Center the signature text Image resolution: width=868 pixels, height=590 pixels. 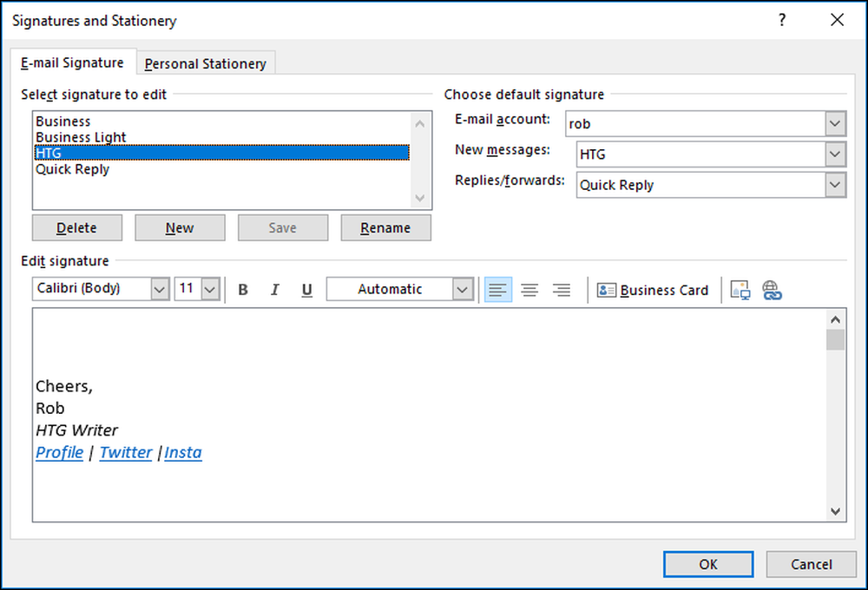(x=529, y=290)
